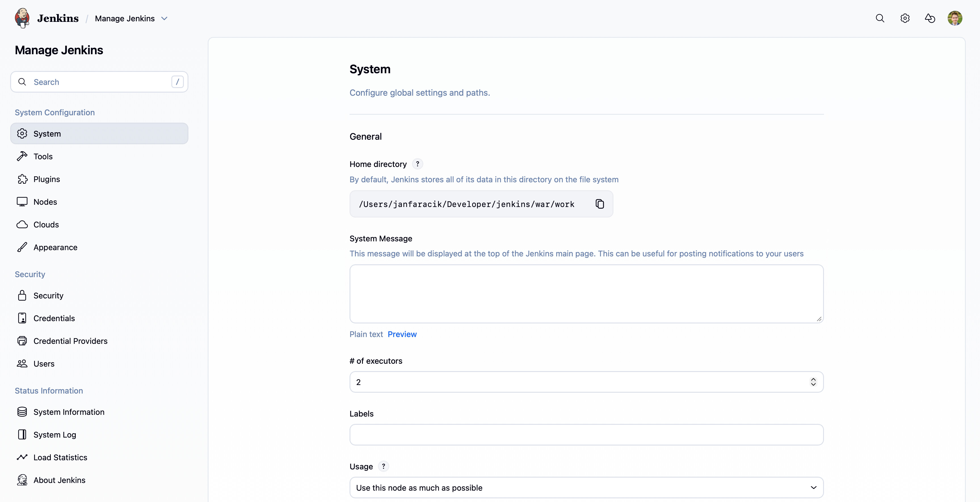The width and height of the screenshot is (980, 502).
Task: Navigate to Credential Providers
Action: point(70,341)
